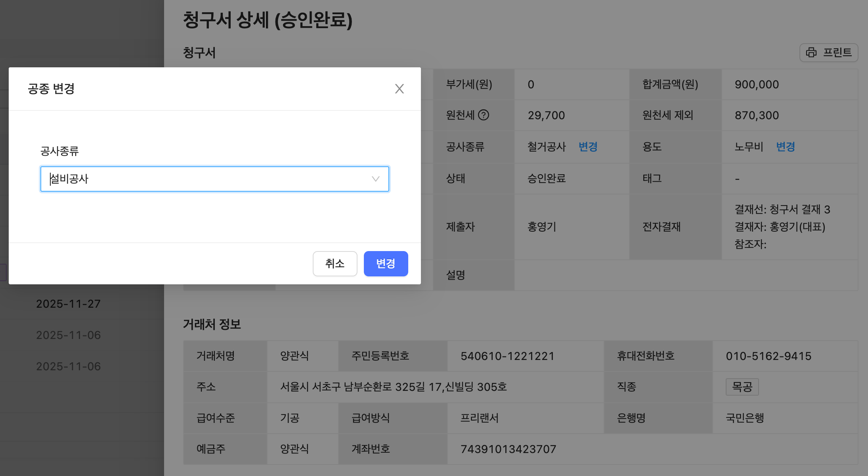Click 변경 link next to 노무비
This screenshot has width=868, height=476.
[785, 147]
